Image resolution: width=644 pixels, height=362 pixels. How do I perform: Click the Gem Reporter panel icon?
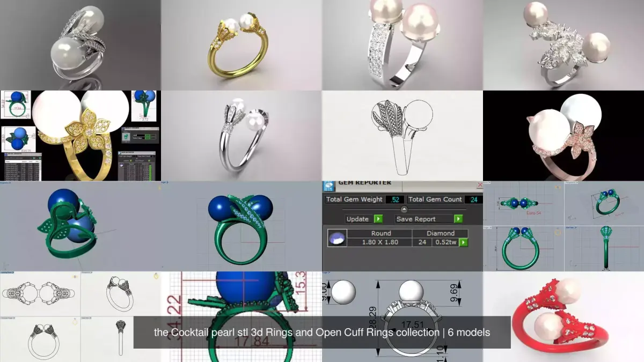328,186
